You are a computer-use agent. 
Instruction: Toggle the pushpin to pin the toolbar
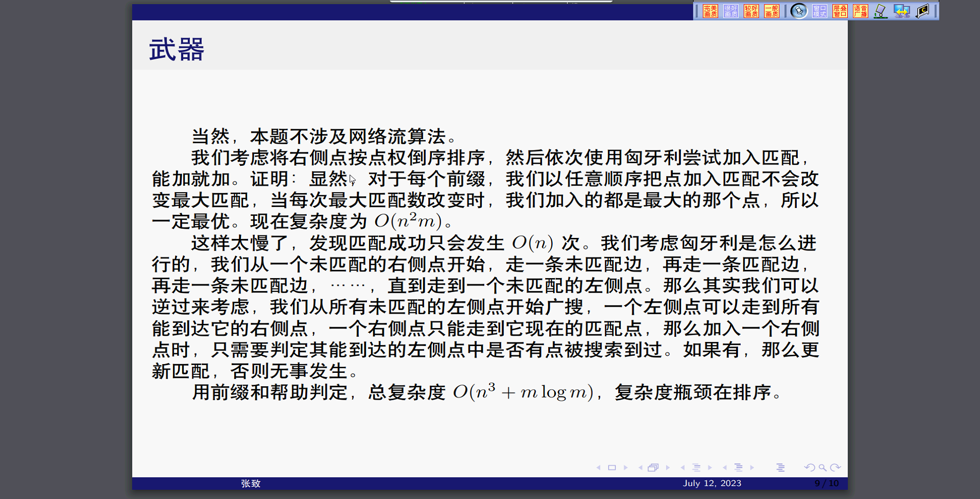coord(799,11)
